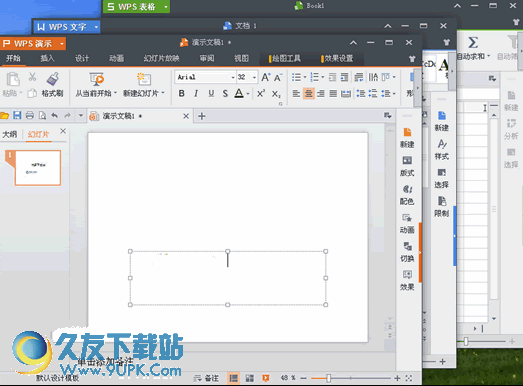This screenshot has width=523, height=386.
Task: Open the 设计 ribbon tab
Action: click(x=82, y=58)
